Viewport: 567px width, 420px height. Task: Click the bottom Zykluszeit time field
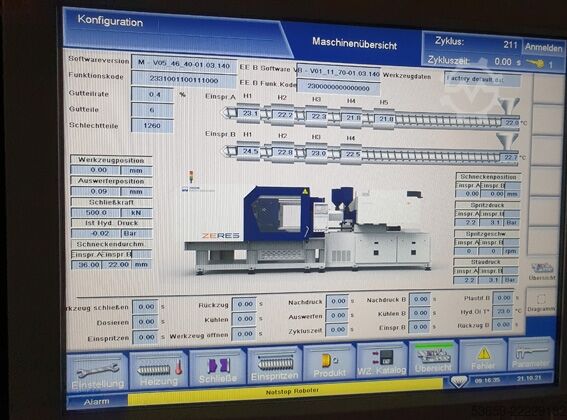point(338,330)
